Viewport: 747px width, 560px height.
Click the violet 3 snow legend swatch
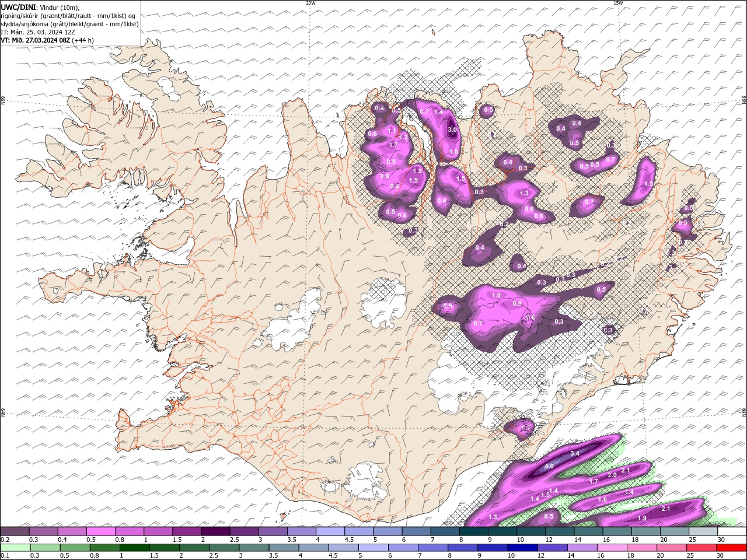tap(273, 531)
